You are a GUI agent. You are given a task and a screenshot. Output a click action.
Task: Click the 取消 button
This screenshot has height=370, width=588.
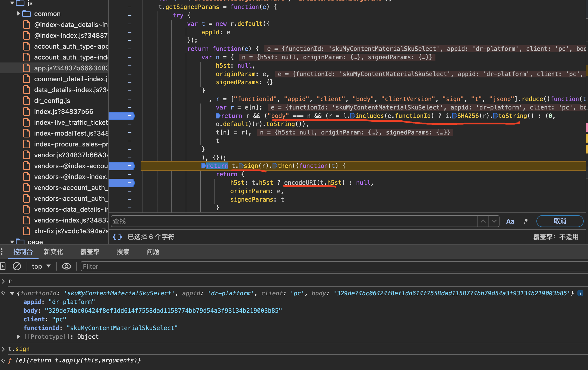tap(559, 221)
